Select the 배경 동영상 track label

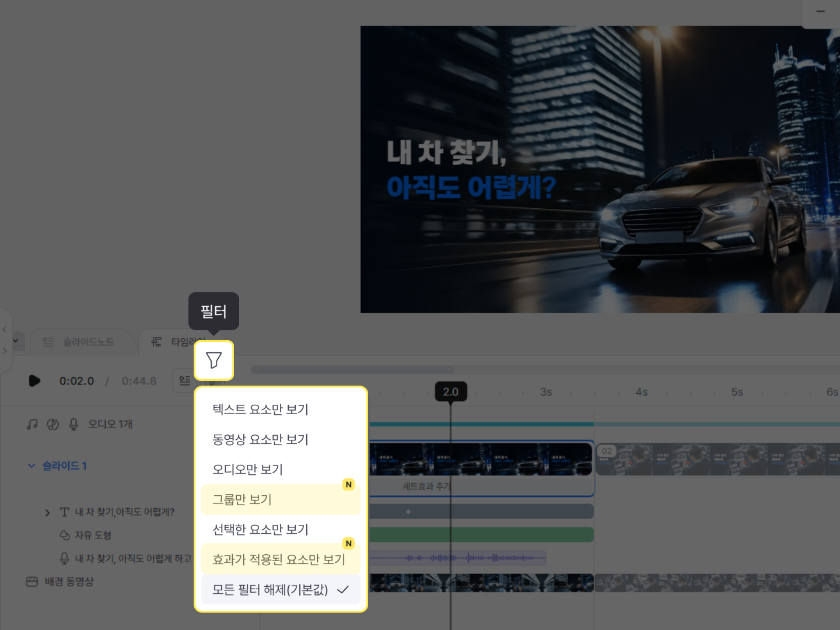[x=69, y=582]
